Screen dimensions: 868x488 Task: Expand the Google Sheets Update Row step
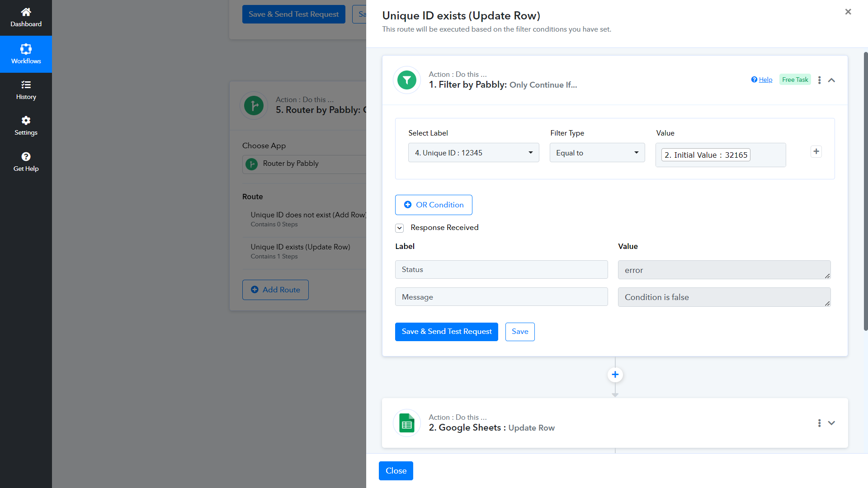click(831, 423)
